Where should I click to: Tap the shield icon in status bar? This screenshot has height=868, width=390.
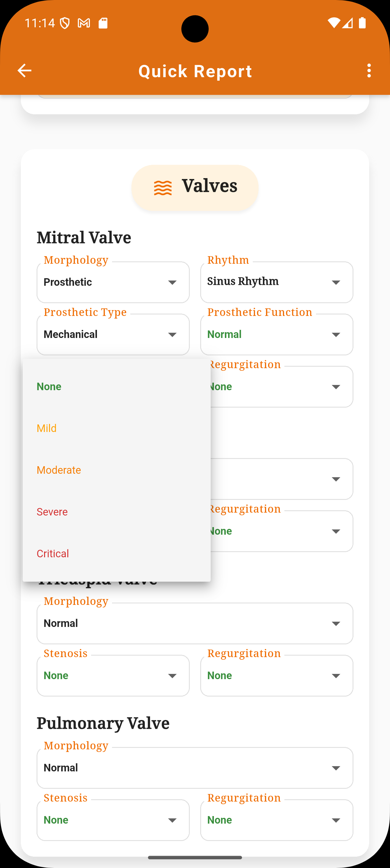[65, 23]
